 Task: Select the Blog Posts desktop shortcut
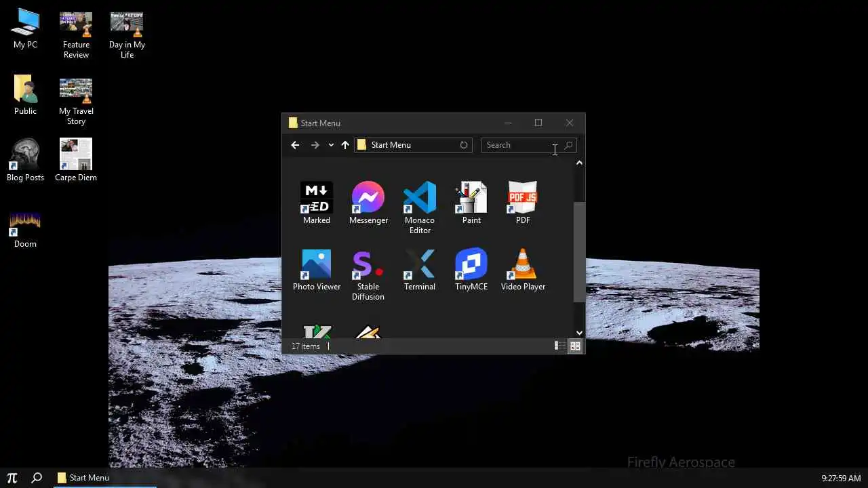coord(25,161)
